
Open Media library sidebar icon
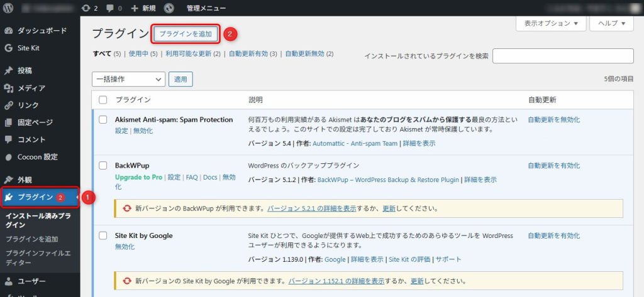9,88
